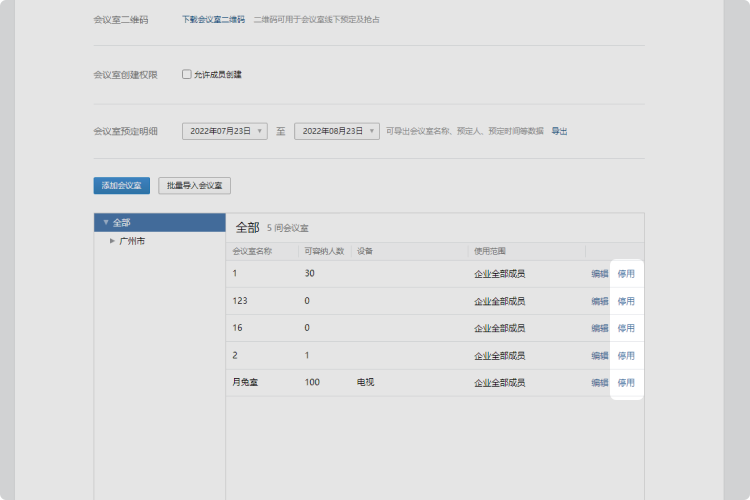Screen dimensions: 750x500
Task: Click 停用 for meeting room 16
Action: coord(626,328)
